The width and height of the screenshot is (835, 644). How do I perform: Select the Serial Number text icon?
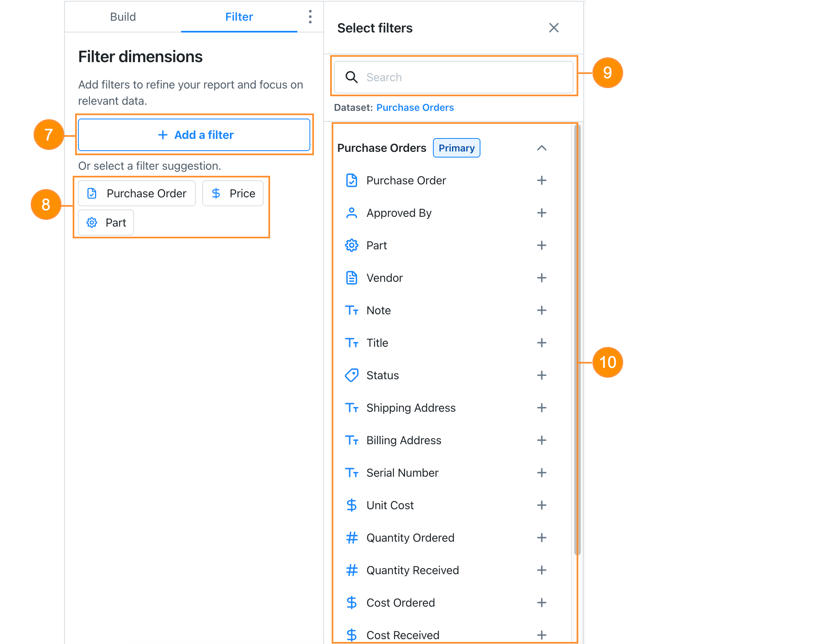click(x=352, y=473)
